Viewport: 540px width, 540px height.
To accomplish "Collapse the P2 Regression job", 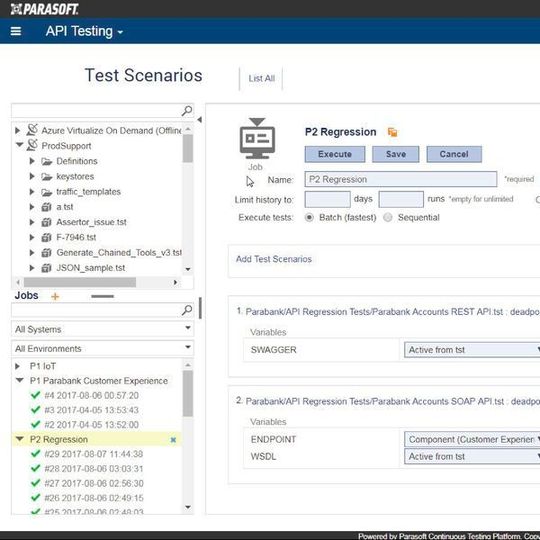I will click(x=20, y=439).
